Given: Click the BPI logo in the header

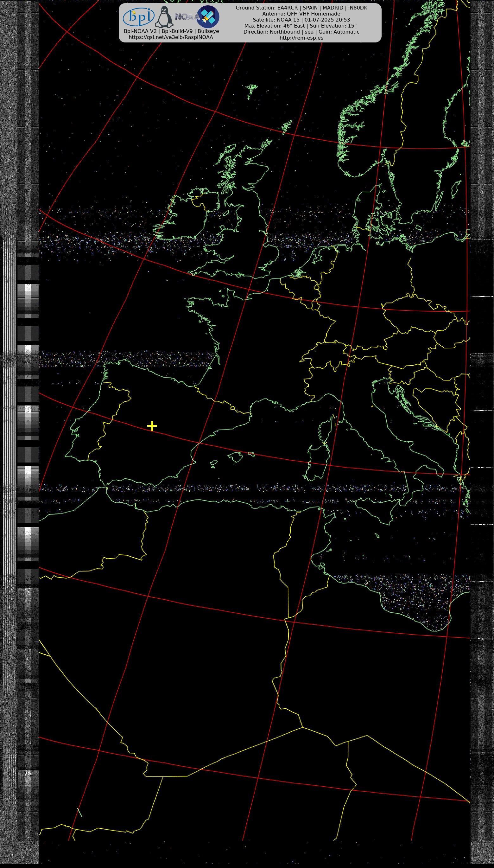Looking at the screenshot, I should [138, 16].
